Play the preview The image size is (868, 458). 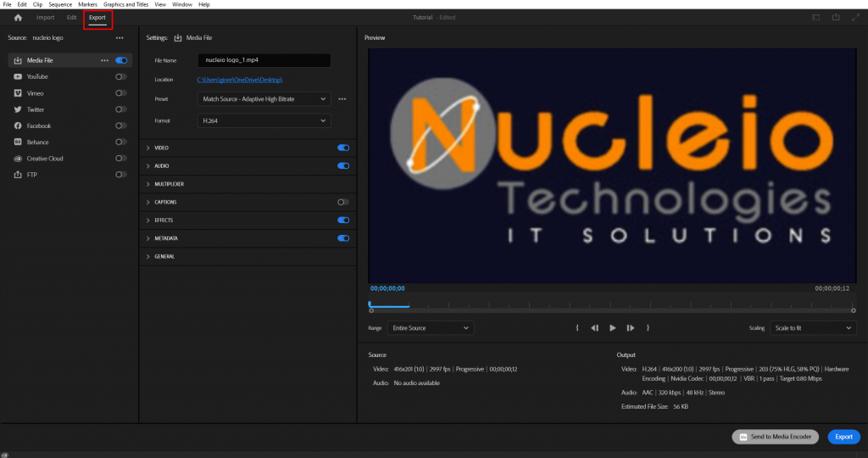(x=612, y=328)
